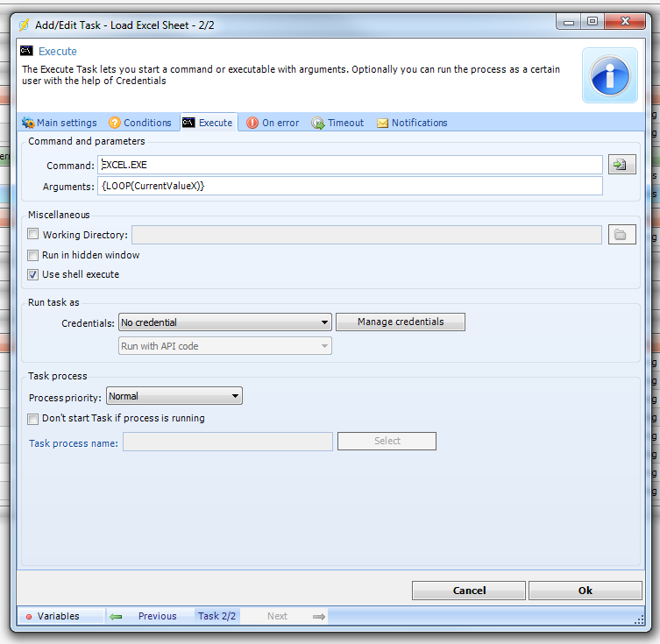Enable the Working Directory checkbox
Image resolution: width=660 pixels, height=644 pixels.
point(33,235)
